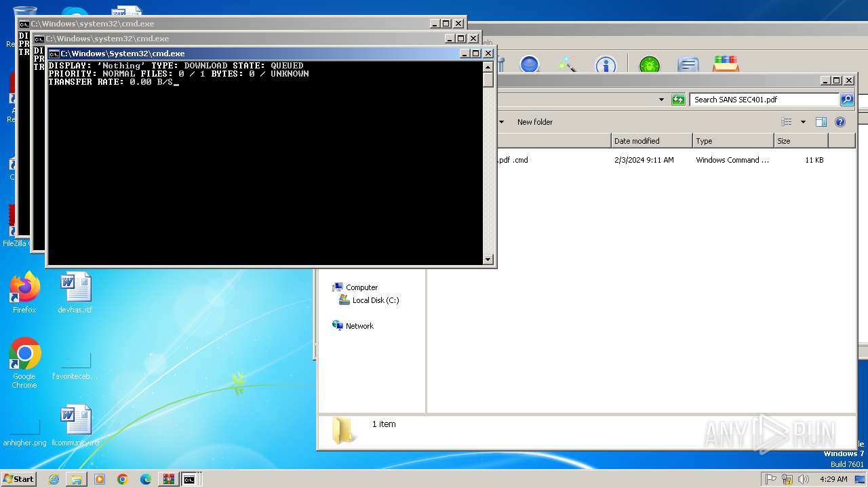
Task: Click the dropdown arrow left of New folder
Action: pyautogui.click(x=502, y=122)
